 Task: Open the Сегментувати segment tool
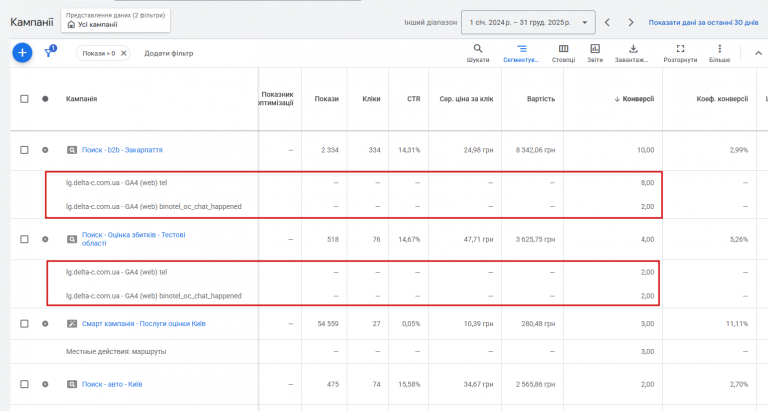pos(521,52)
